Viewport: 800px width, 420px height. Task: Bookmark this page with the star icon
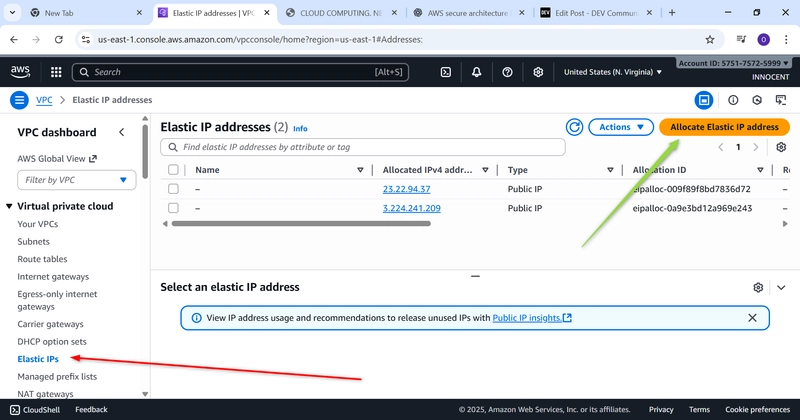pyautogui.click(x=710, y=39)
